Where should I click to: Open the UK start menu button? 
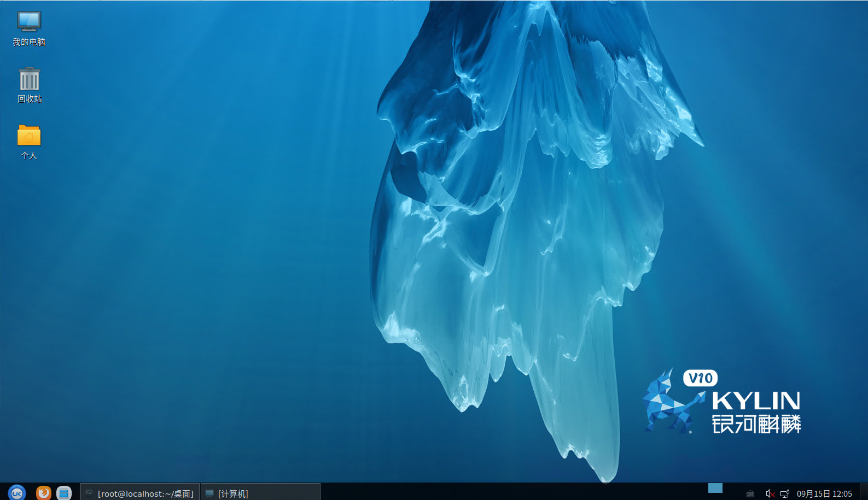pyautogui.click(x=17, y=493)
